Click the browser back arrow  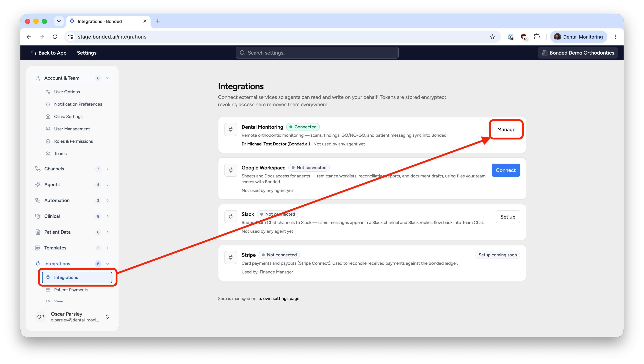29,37
